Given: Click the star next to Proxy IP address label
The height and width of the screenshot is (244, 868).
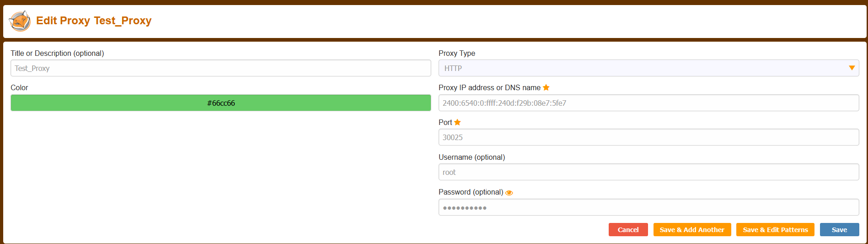Looking at the screenshot, I should (546, 87).
